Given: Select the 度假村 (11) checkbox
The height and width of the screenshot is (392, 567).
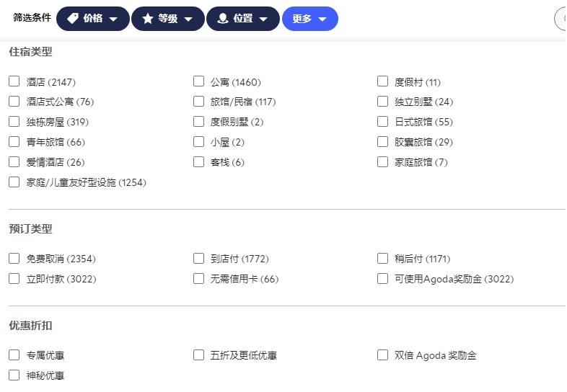Looking at the screenshot, I should tap(382, 81).
